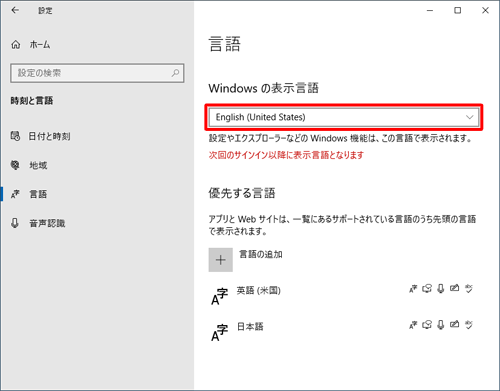Image resolution: width=500 pixels, height=391 pixels.
Task: Open ホーム home icon in sidebar
Action: point(16,44)
